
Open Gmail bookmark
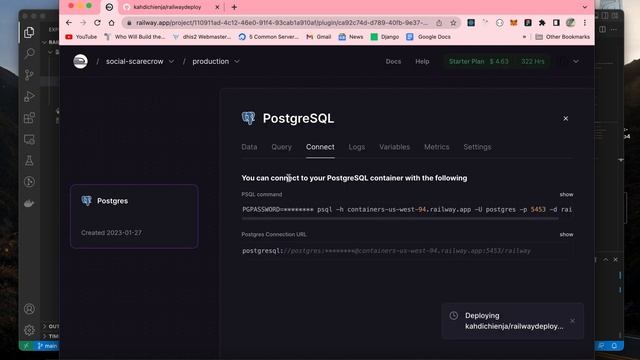[x=318, y=37]
